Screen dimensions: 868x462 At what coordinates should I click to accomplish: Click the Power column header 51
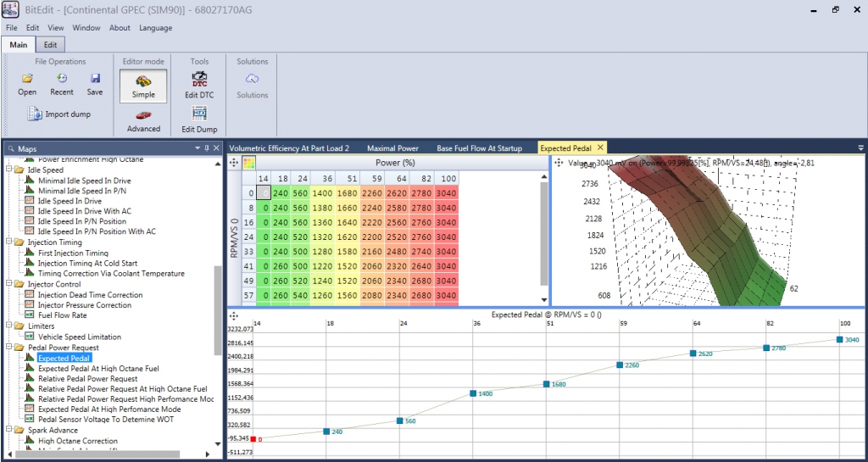pos(347,178)
